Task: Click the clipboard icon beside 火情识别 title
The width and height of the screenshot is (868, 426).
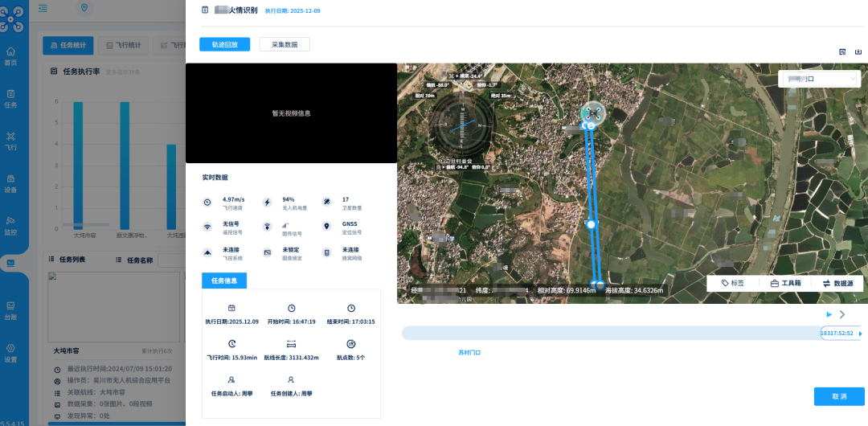Action: pos(205,10)
